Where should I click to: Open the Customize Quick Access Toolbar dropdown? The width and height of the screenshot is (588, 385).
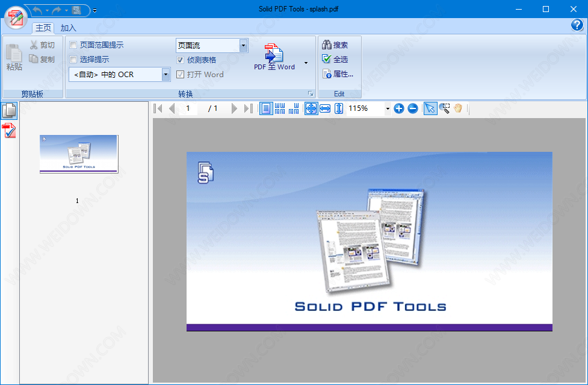click(x=95, y=11)
